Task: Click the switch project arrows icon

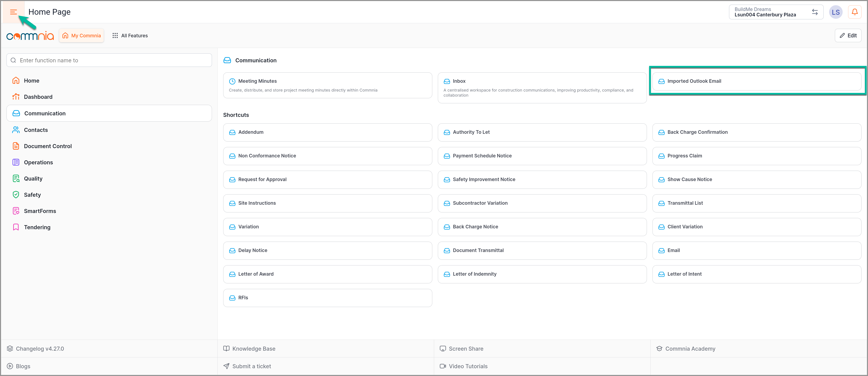Action: pyautogui.click(x=814, y=12)
